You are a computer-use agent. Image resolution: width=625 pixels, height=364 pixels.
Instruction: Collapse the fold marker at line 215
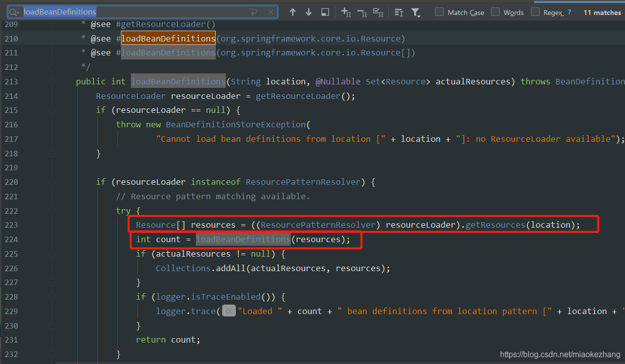tap(51, 110)
